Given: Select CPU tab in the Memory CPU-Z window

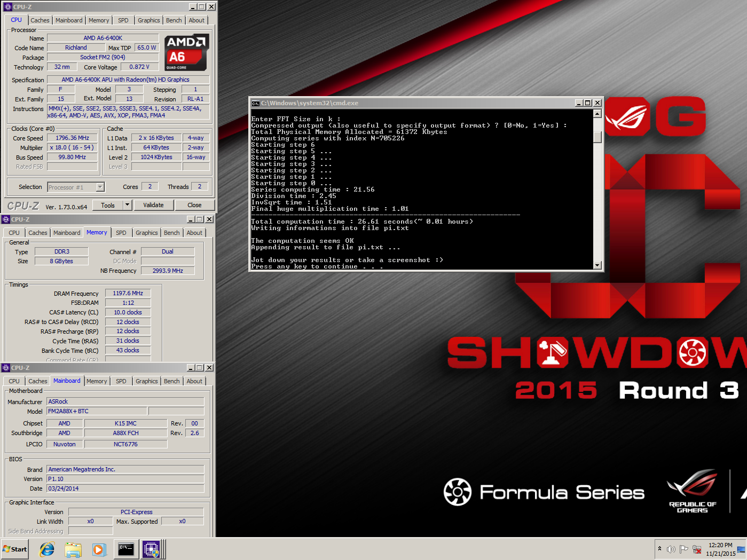Looking at the screenshot, I should 14,233.
